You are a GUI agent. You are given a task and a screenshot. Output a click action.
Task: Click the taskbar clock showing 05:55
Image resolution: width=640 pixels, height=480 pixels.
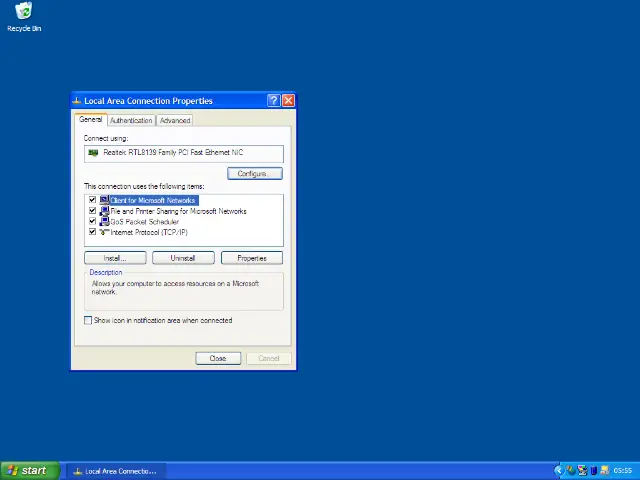point(622,471)
